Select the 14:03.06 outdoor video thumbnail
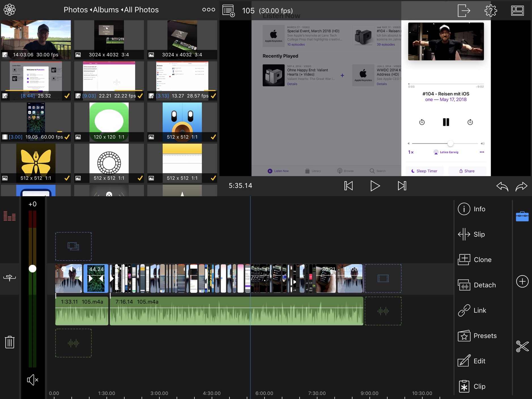This screenshot has height=399, width=532. point(36,39)
